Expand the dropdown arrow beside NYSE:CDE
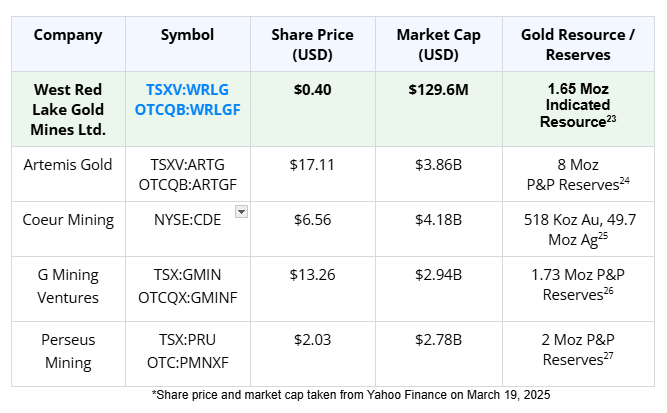The image size is (667, 413). (241, 211)
